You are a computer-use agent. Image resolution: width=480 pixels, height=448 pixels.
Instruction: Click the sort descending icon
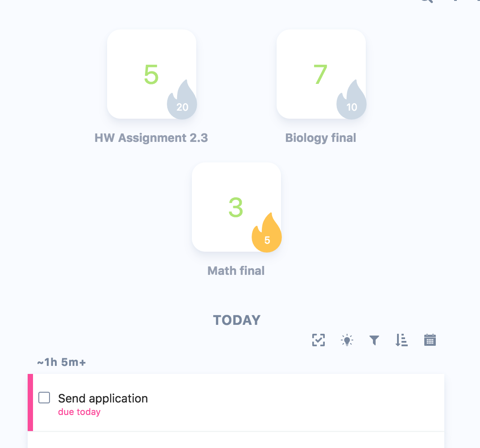click(x=401, y=340)
